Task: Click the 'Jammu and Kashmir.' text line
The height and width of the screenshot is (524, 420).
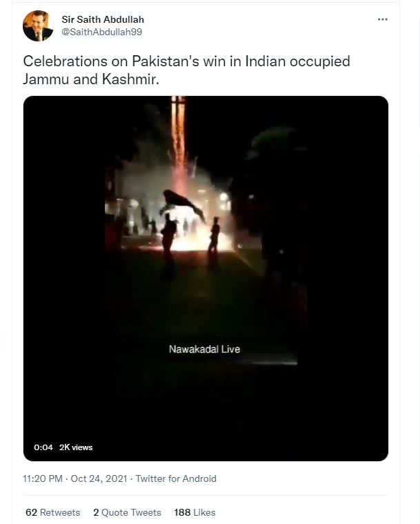Action: coord(91,79)
